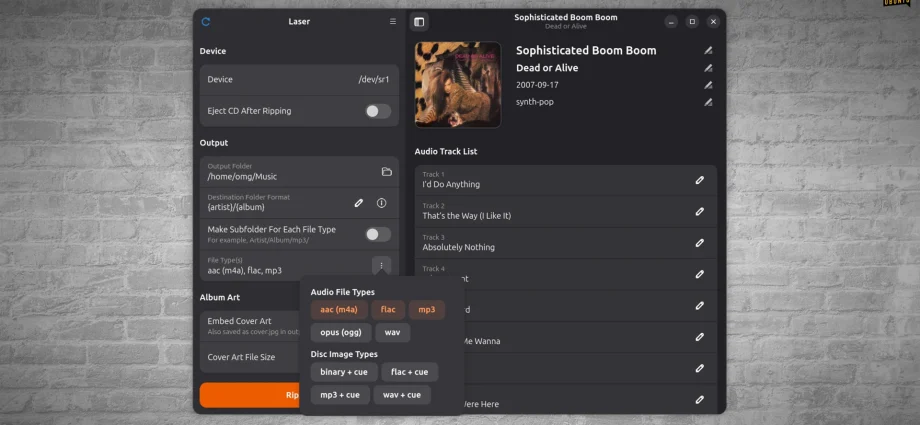Select the flac + cue disc image
This screenshot has width=920, height=425.
coord(410,372)
